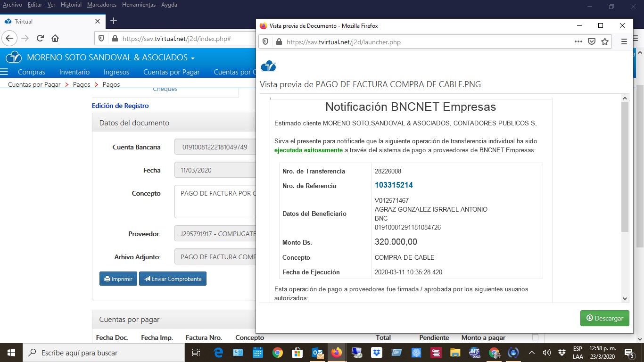Screen dimensions: 644x362
Task: Open page actions three-dots menu in the popup
Action: pos(578,42)
